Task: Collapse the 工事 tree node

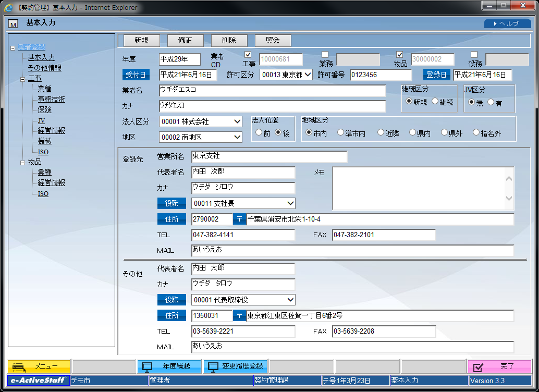Action: click(23, 79)
